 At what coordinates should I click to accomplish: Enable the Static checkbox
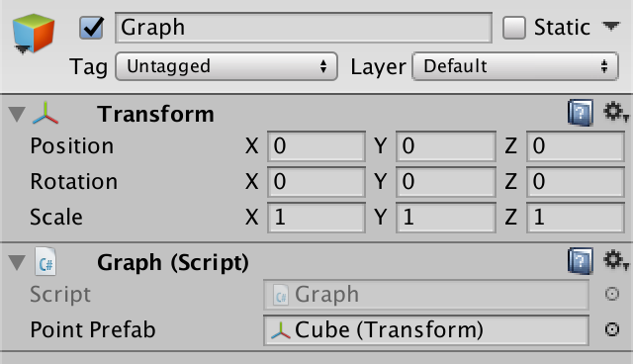tap(514, 28)
